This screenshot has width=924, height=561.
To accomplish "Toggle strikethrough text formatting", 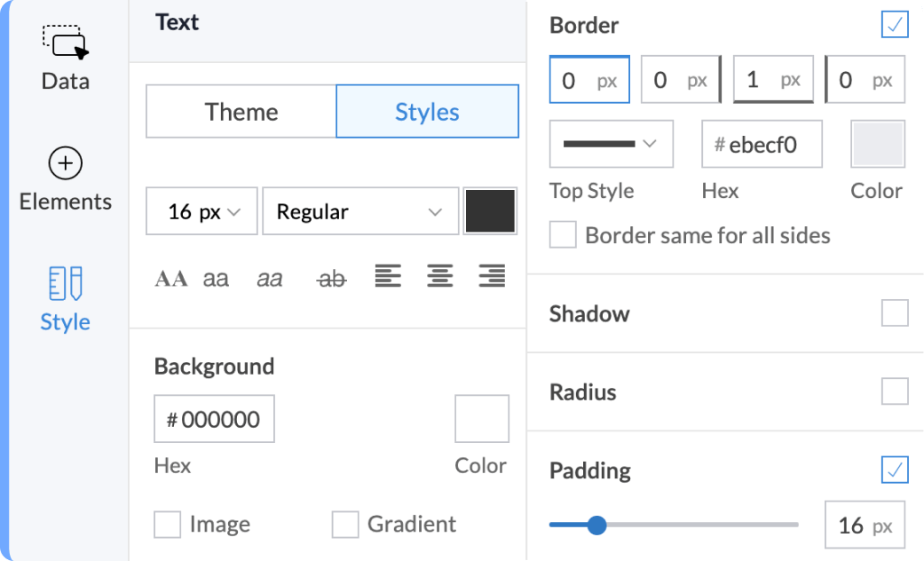I will coord(332,279).
